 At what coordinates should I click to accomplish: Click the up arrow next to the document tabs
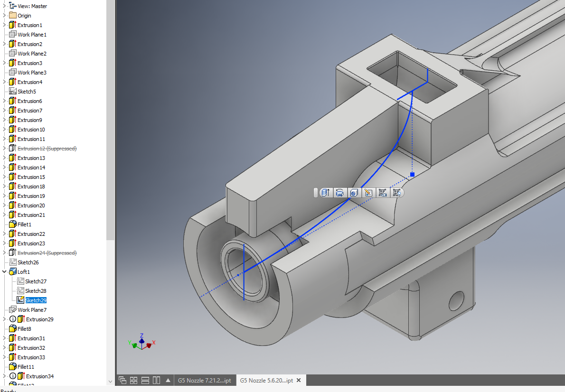click(x=168, y=380)
